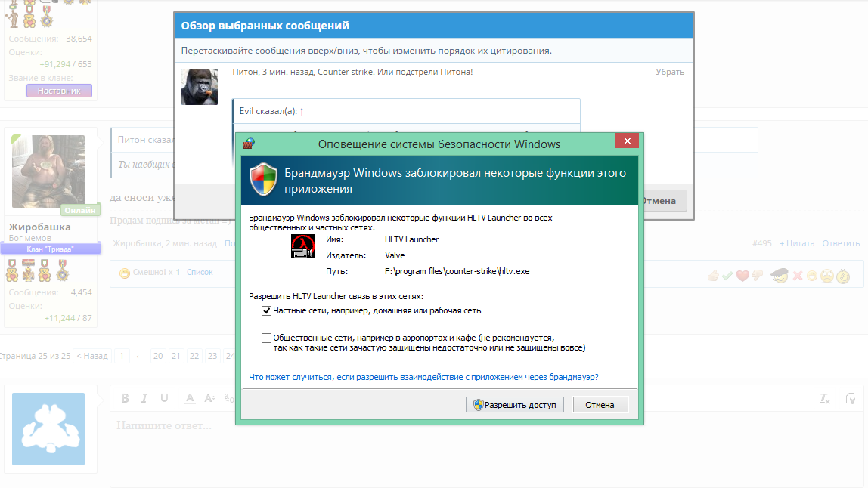Uncheck the private networks checkbox
Screen dimensions: 868x488
point(266,311)
